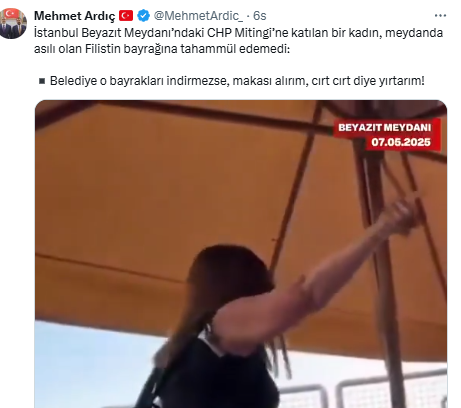The width and height of the screenshot is (461, 408).
Task: Click the Turkish flag inside the avatar photo
Action: pos(12,14)
